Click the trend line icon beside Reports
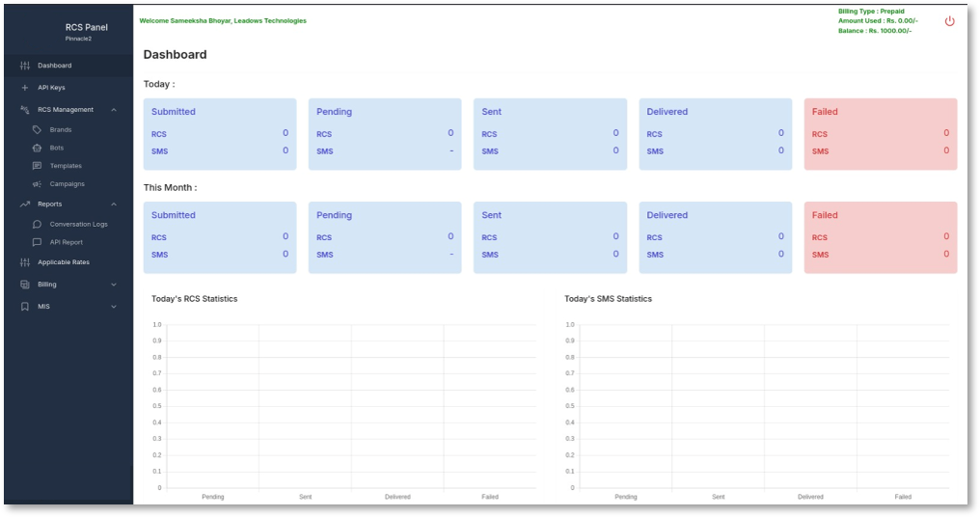This screenshot has height=517, width=980. (x=25, y=204)
